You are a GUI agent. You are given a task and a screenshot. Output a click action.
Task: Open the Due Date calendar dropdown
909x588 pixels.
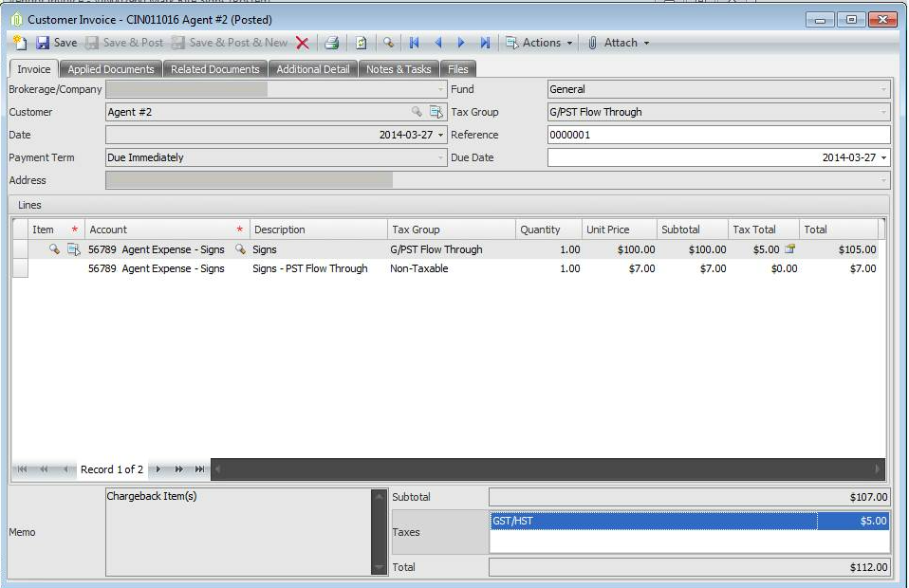pyautogui.click(x=883, y=157)
